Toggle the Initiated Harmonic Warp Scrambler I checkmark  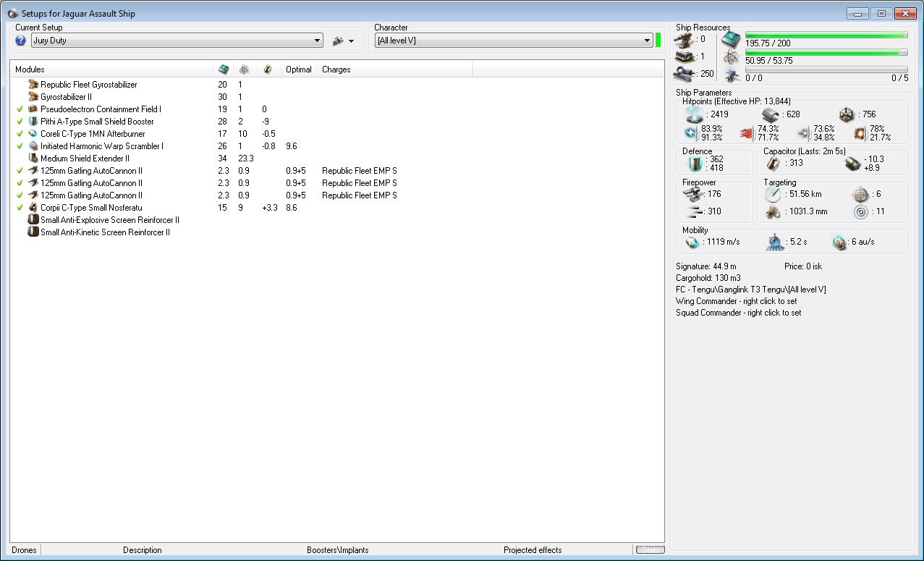20,146
